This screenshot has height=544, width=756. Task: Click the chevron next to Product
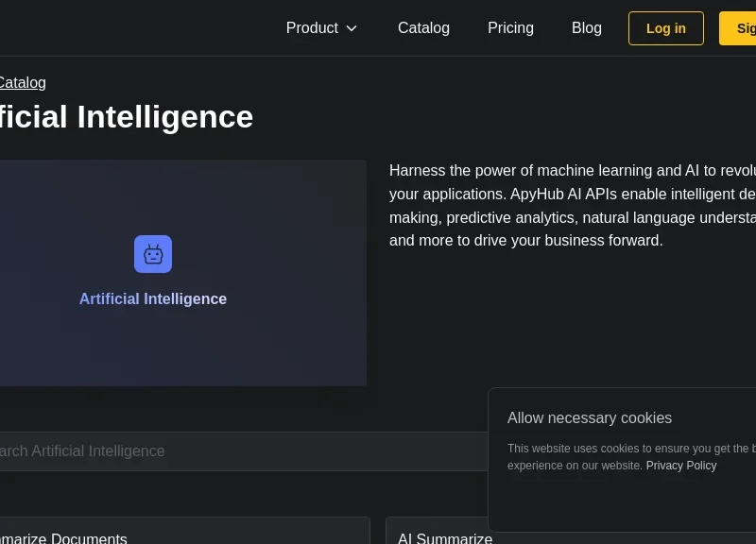click(x=351, y=28)
